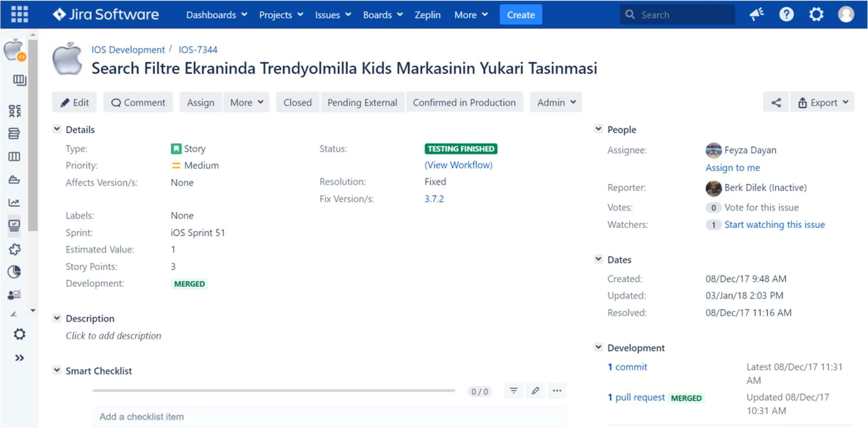Filter the Smart Checklist items

513,391
